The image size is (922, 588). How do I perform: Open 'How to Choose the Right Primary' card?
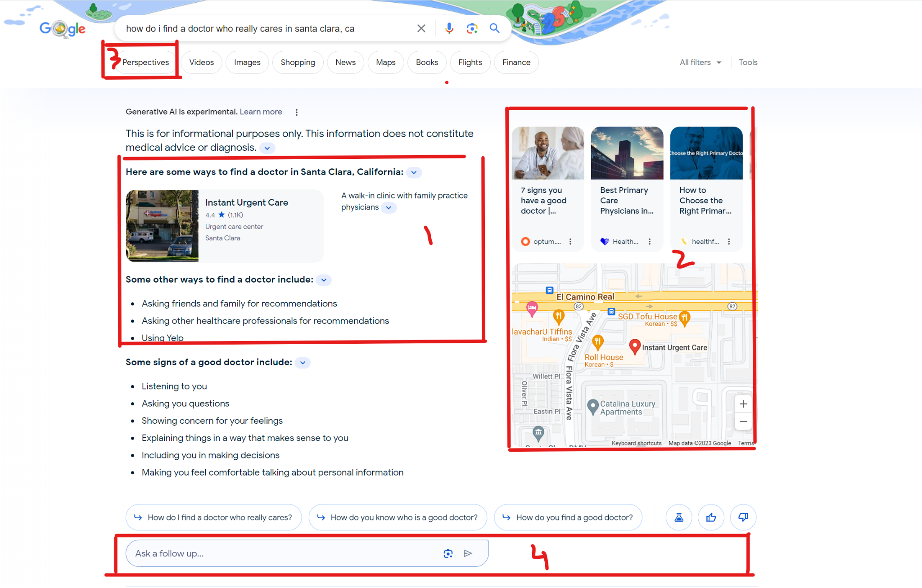coord(706,189)
